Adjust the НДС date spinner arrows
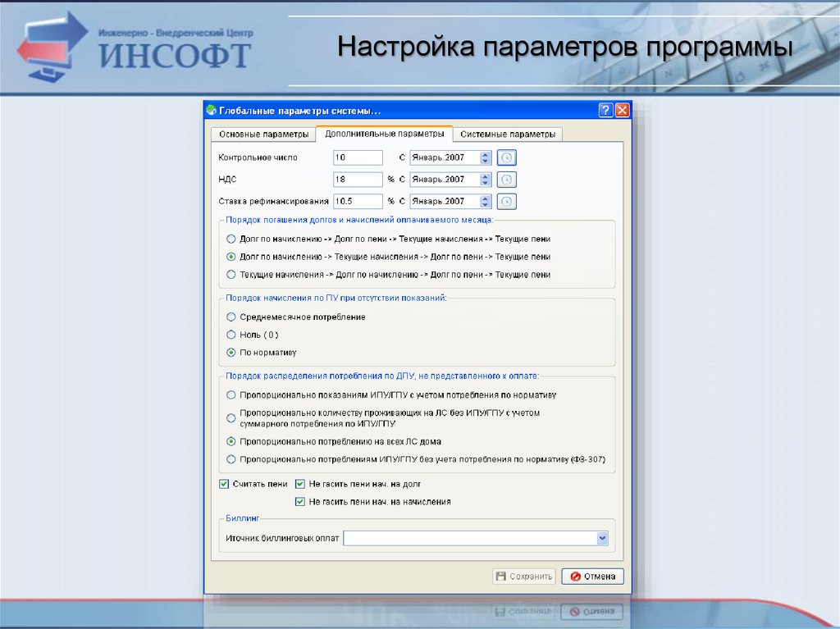The image size is (840, 629). (x=485, y=179)
